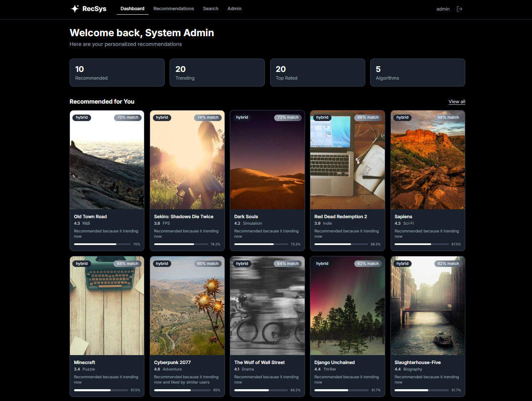Click the Sekiro: Shadows Die Twice title
Screen dimensions: 532x401
184,217
